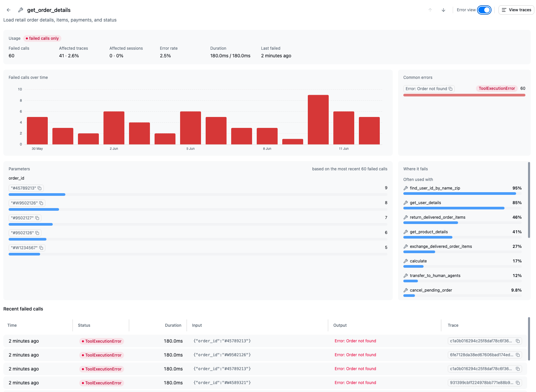Click wrench icon for get_product_details

click(x=406, y=232)
